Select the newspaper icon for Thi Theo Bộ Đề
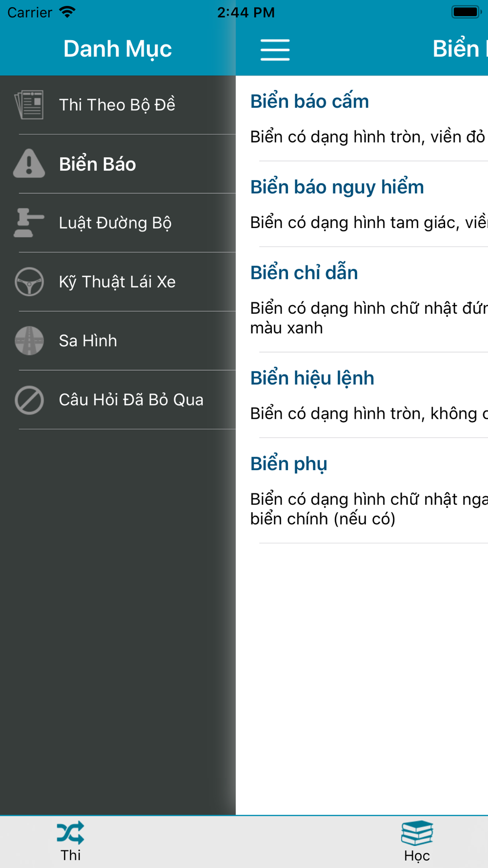488x868 pixels. point(29,104)
